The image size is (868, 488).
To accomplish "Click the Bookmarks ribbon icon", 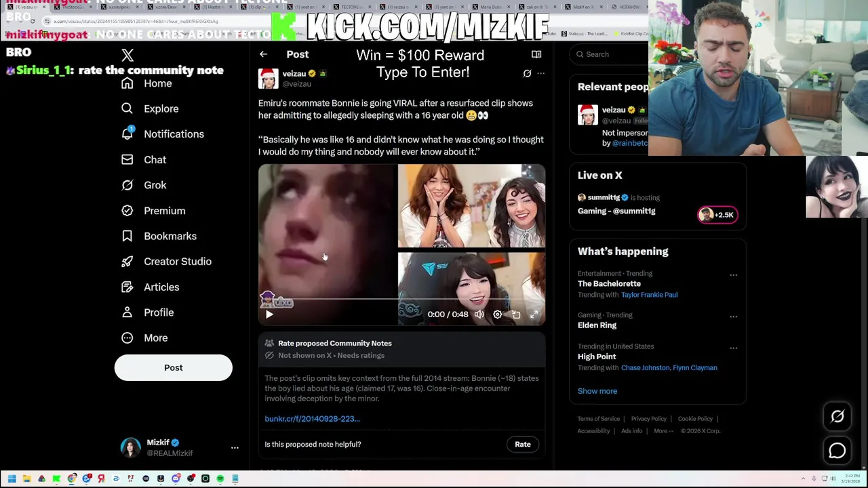I will tap(127, 236).
